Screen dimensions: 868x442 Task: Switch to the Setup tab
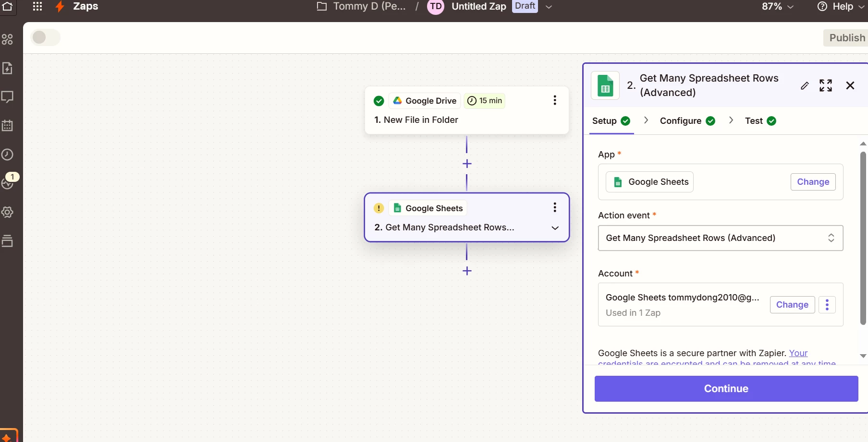coord(611,121)
